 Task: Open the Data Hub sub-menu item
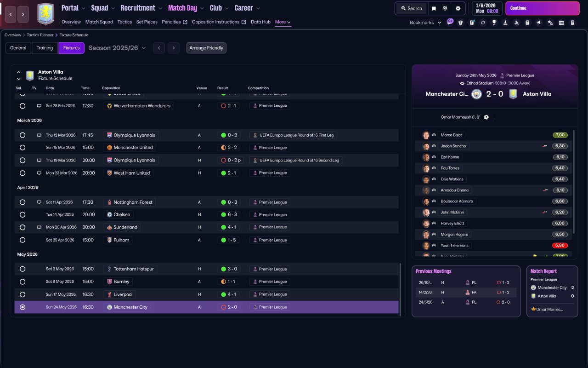260,22
